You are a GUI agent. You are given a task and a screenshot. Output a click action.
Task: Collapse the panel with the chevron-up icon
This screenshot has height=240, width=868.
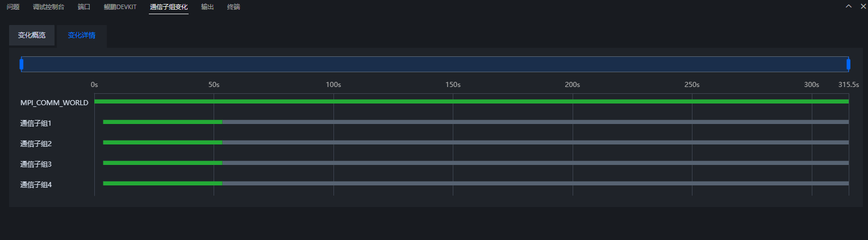tap(849, 6)
